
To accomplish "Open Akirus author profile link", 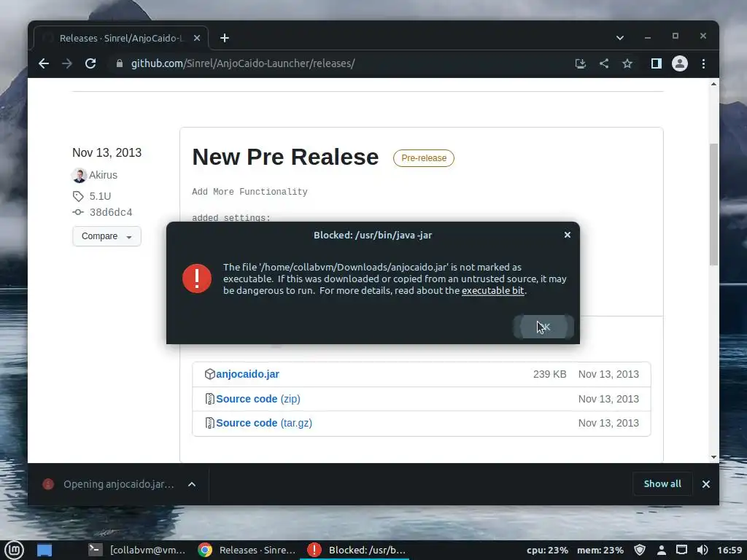I will 103,175.
